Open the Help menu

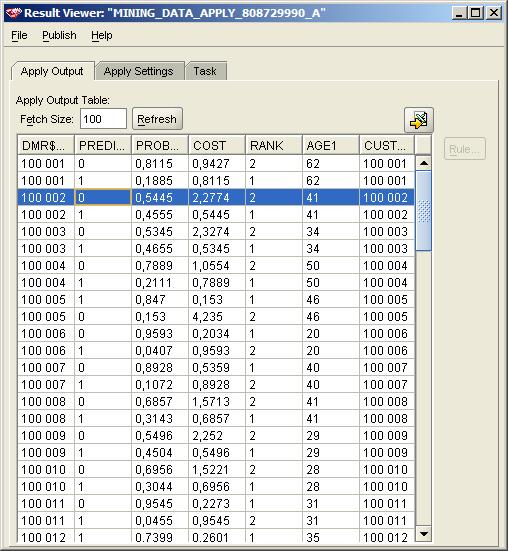coord(102,35)
